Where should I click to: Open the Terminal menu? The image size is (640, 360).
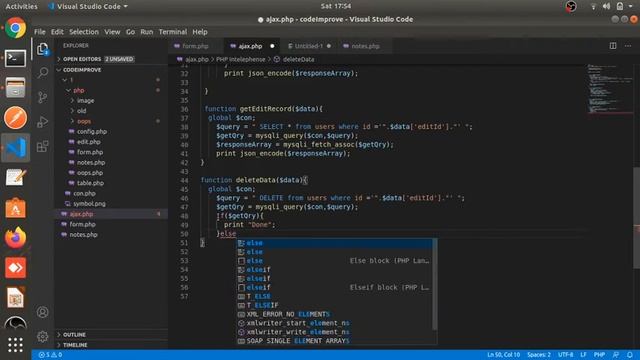pos(173,32)
